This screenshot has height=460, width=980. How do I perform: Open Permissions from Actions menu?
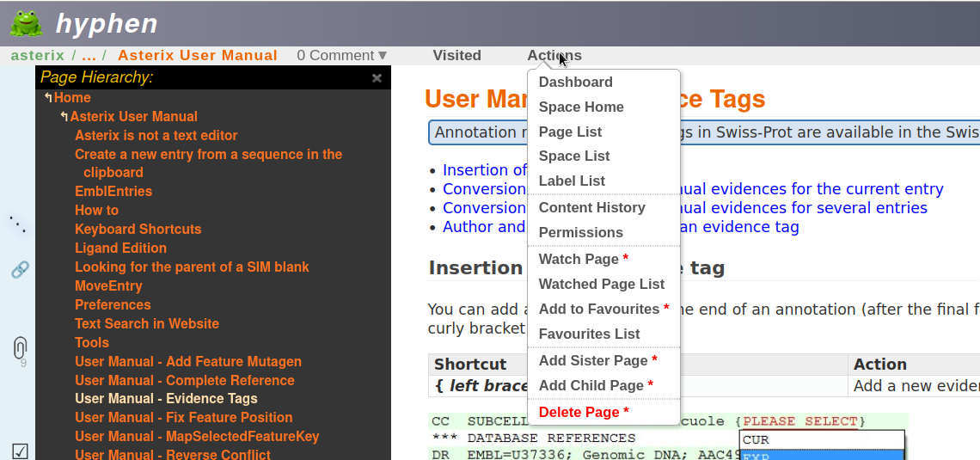click(x=580, y=232)
